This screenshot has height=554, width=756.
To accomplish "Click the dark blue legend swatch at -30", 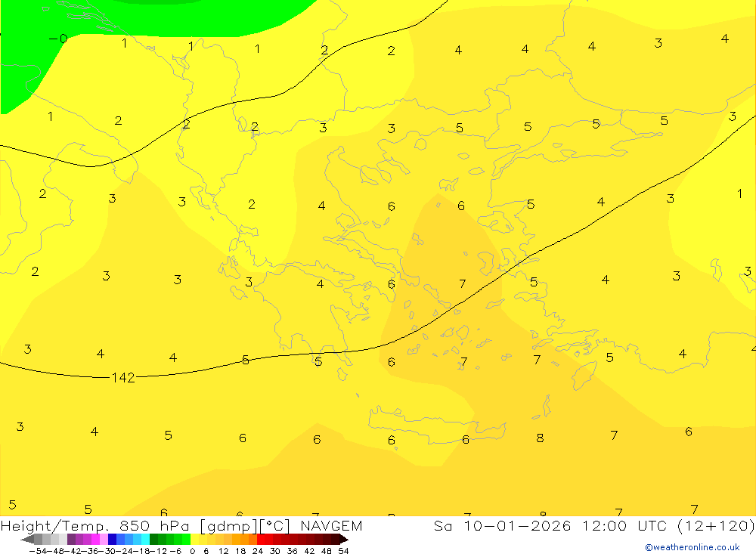I will coord(113,540).
